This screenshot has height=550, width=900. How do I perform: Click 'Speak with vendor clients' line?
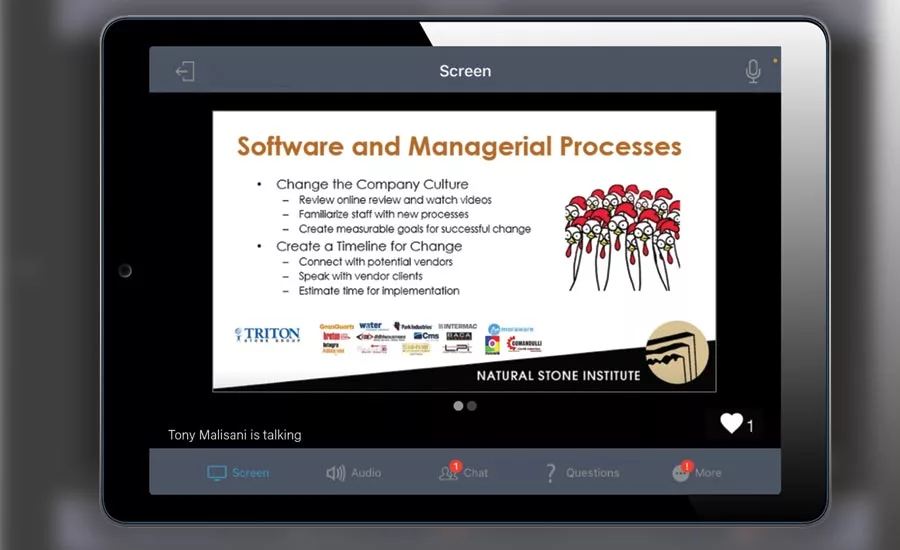(x=360, y=276)
